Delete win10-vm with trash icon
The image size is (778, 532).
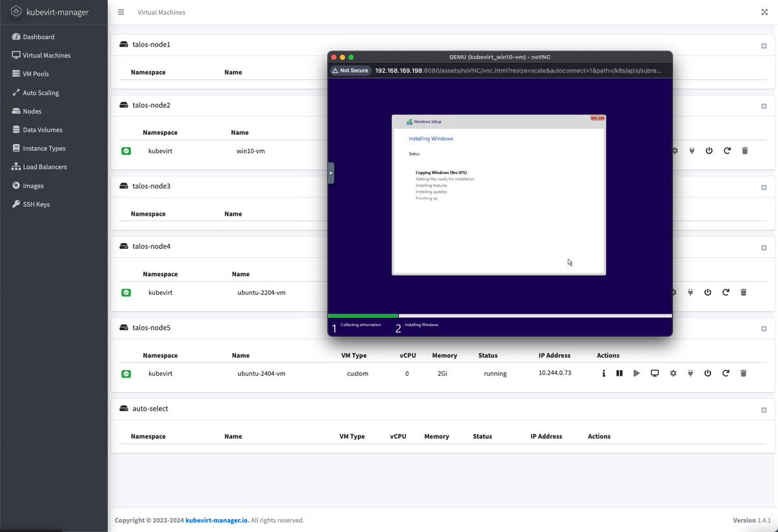[745, 151]
